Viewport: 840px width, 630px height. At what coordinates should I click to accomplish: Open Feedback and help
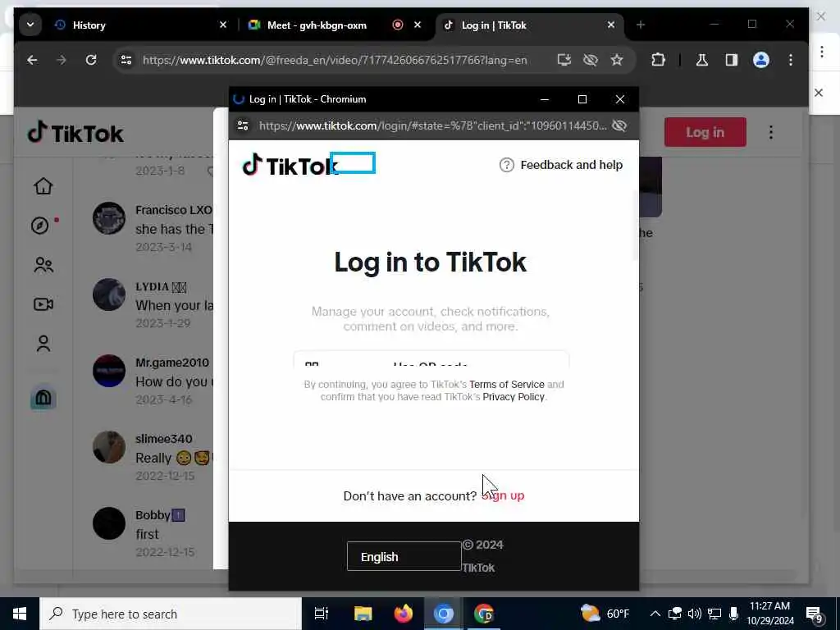pos(561,165)
